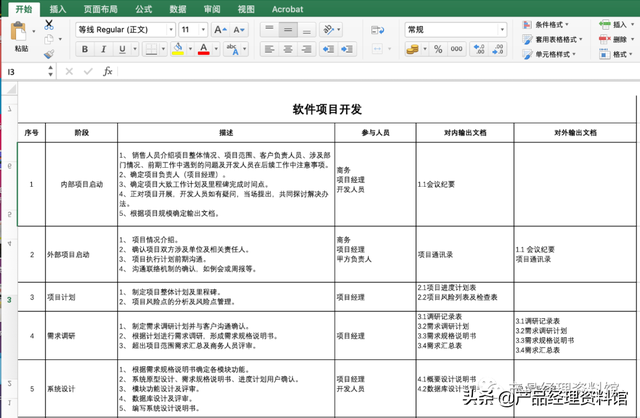Increase cell indent

tap(347, 49)
